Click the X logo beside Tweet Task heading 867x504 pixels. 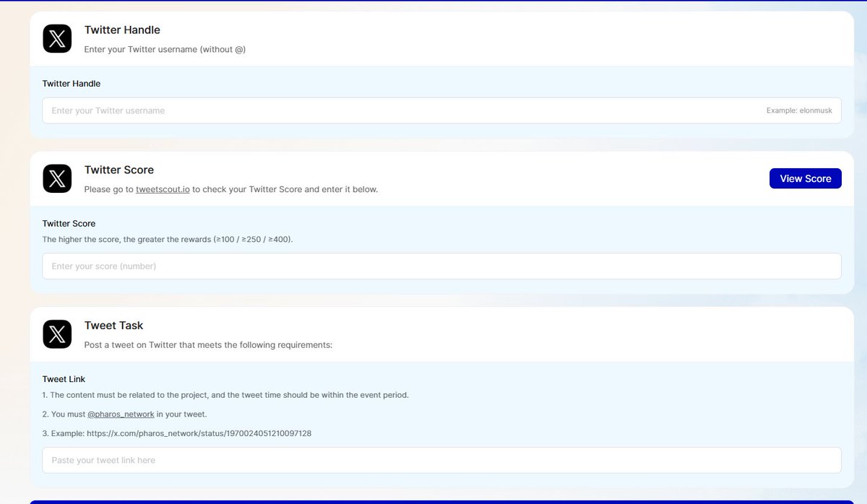pyautogui.click(x=57, y=334)
